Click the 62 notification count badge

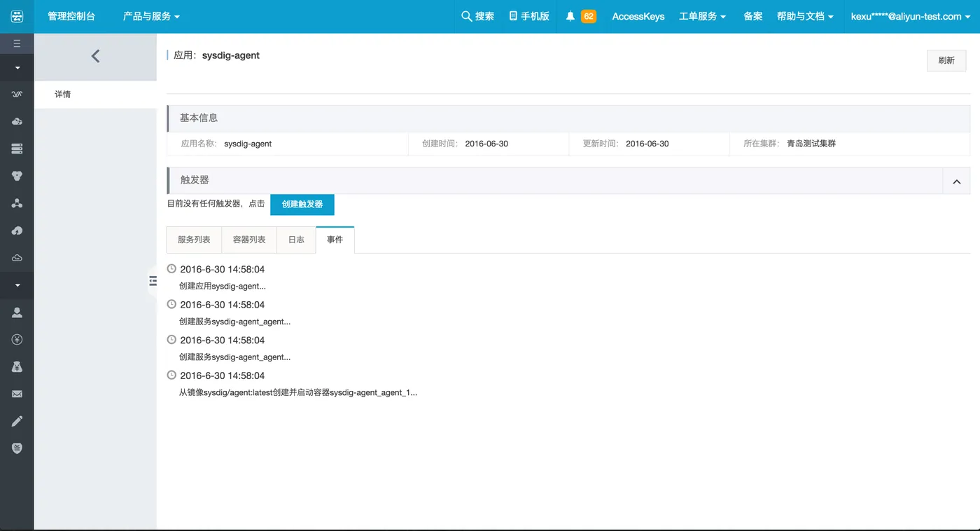(x=589, y=16)
